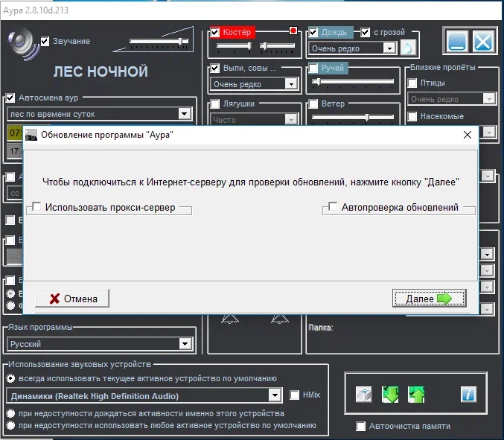Expand the Язык программы Русский dropdown
Screen dimensions: 504x440
[185, 344]
